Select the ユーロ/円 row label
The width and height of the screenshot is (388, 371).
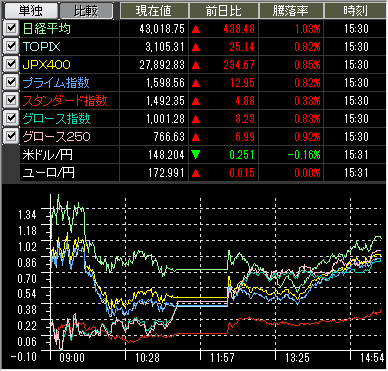pyautogui.click(x=49, y=173)
